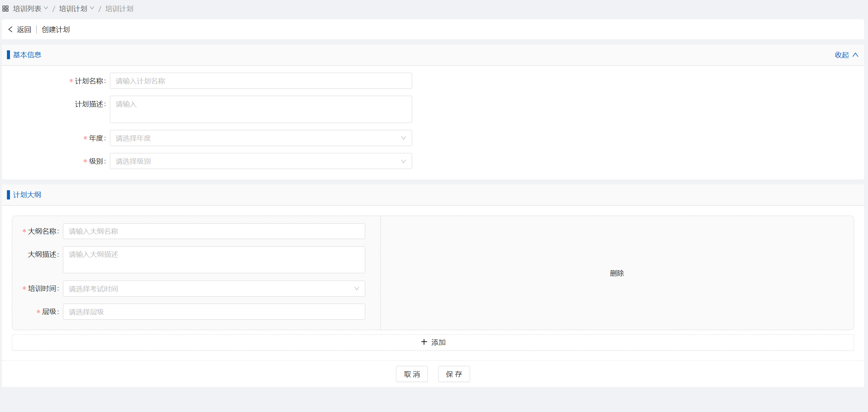Open the 级别 level dropdown
The width and height of the screenshot is (868, 412).
pyautogui.click(x=261, y=161)
